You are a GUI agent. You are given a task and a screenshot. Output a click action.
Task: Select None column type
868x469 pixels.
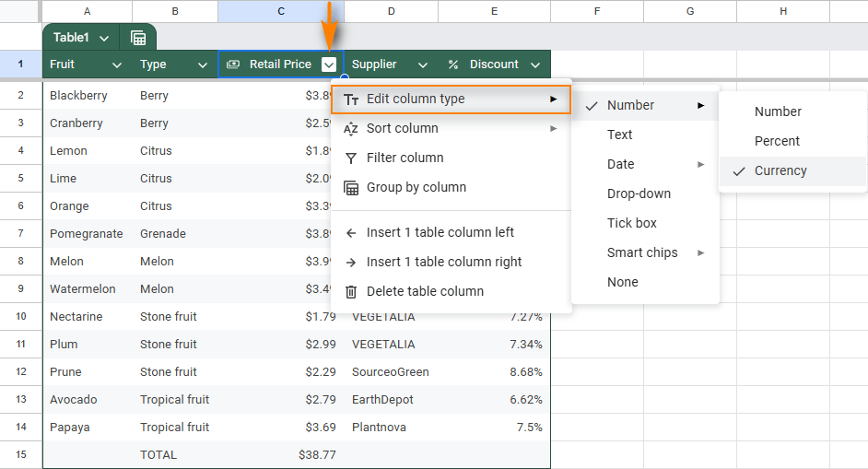(x=645, y=282)
